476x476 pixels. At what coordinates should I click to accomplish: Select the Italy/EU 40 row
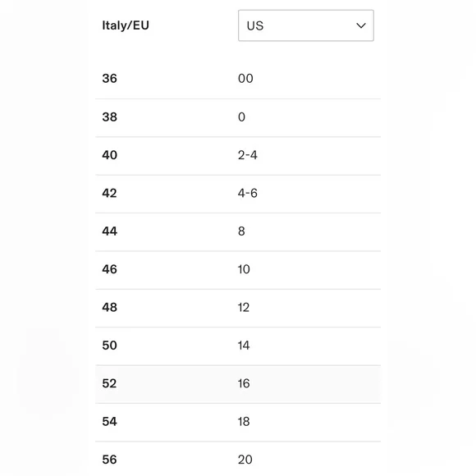238,156
